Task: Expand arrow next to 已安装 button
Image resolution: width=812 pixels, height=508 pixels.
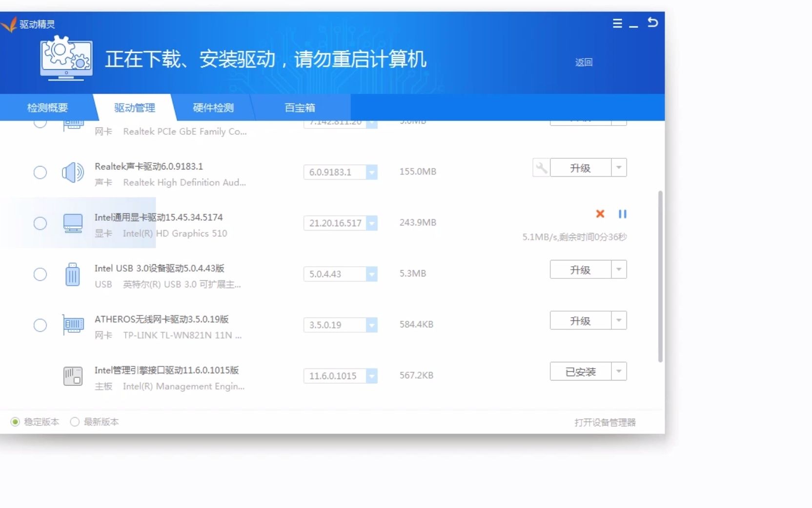Action: pyautogui.click(x=619, y=371)
